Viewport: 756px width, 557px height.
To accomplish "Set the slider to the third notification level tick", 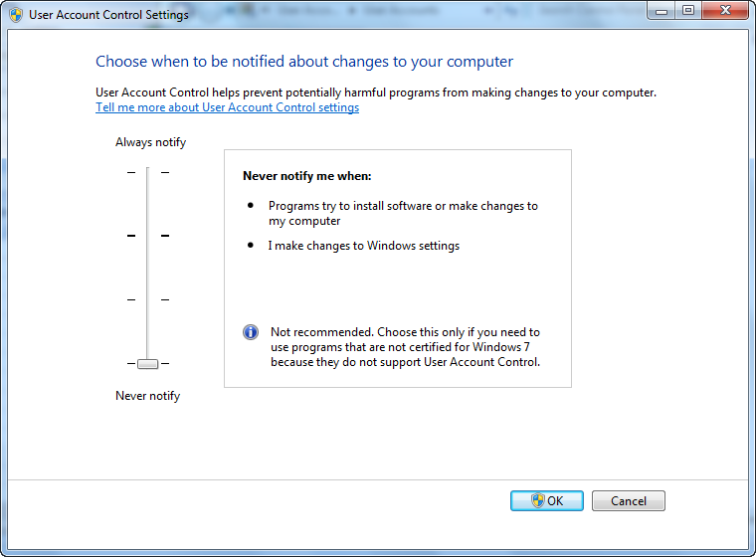I will [x=147, y=300].
